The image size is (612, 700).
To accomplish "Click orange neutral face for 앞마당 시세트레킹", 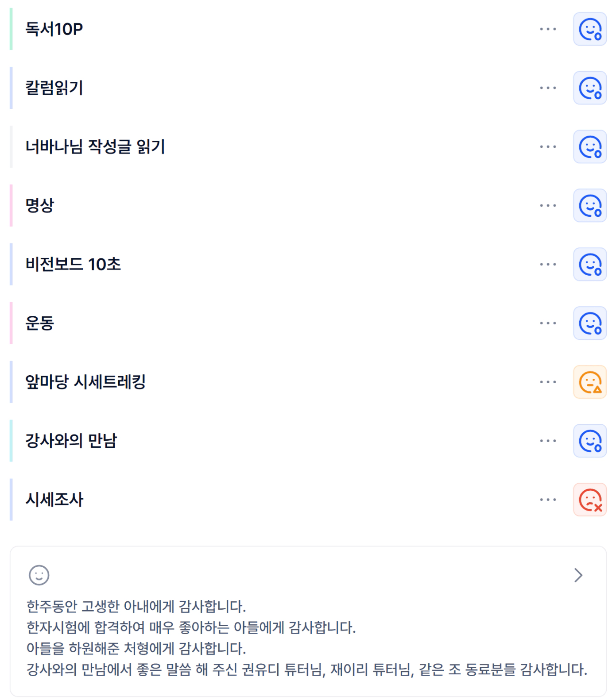I will pos(590,382).
